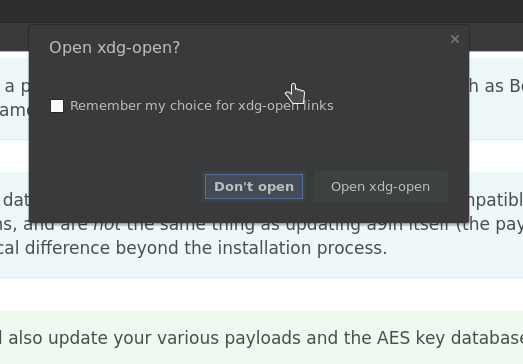Click the 'AES key database' text
Viewport: 523px width, 364px height.
tap(450, 338)
